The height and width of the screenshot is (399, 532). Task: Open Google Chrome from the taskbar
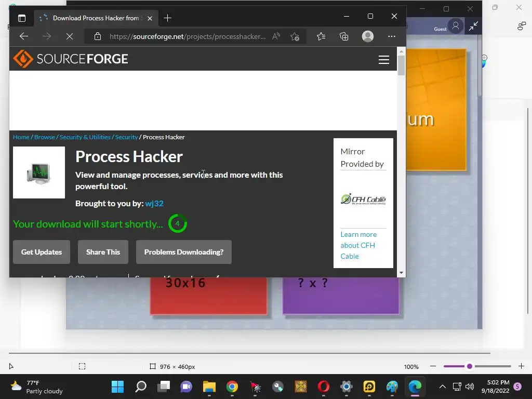(232, 387)
